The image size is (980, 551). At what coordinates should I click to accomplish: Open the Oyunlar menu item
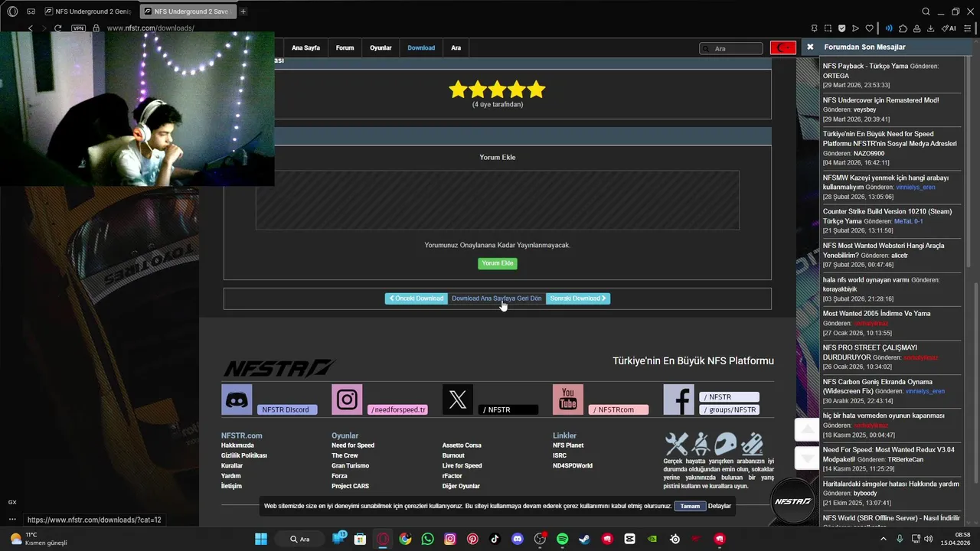[x=381, y=47]
